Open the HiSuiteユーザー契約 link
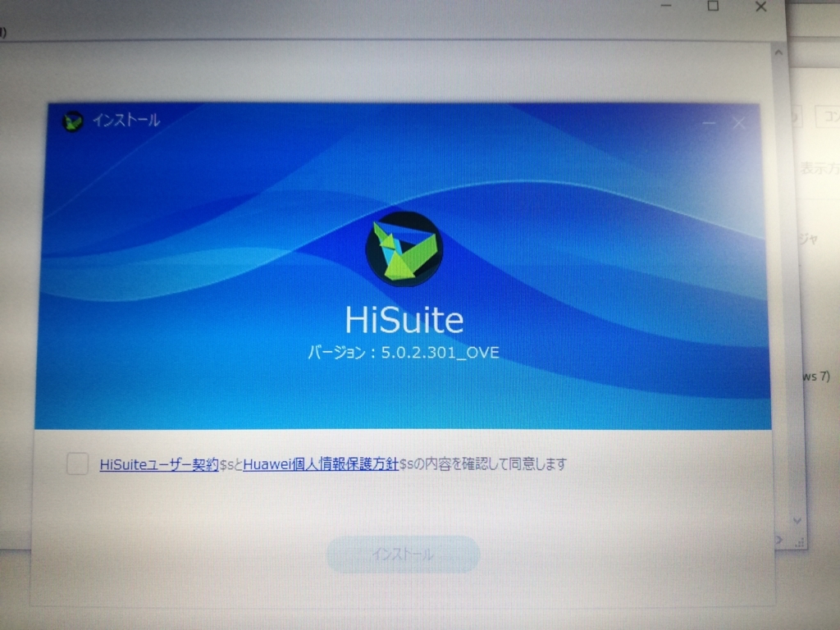The height and width of the screenshot is (630, 840). tap(159, 464)
